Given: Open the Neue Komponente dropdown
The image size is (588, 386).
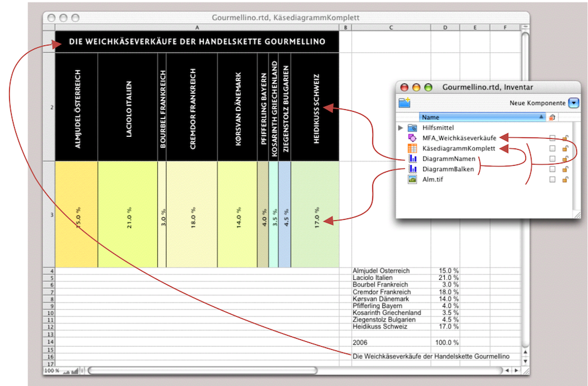Looking at the screenshot, I should pos(573,103).
